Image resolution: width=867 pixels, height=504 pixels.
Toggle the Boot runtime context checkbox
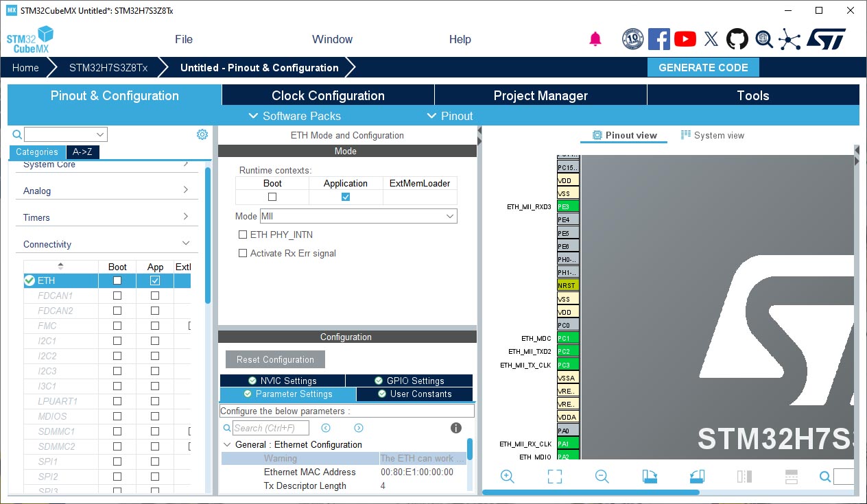tap(272, 197)
